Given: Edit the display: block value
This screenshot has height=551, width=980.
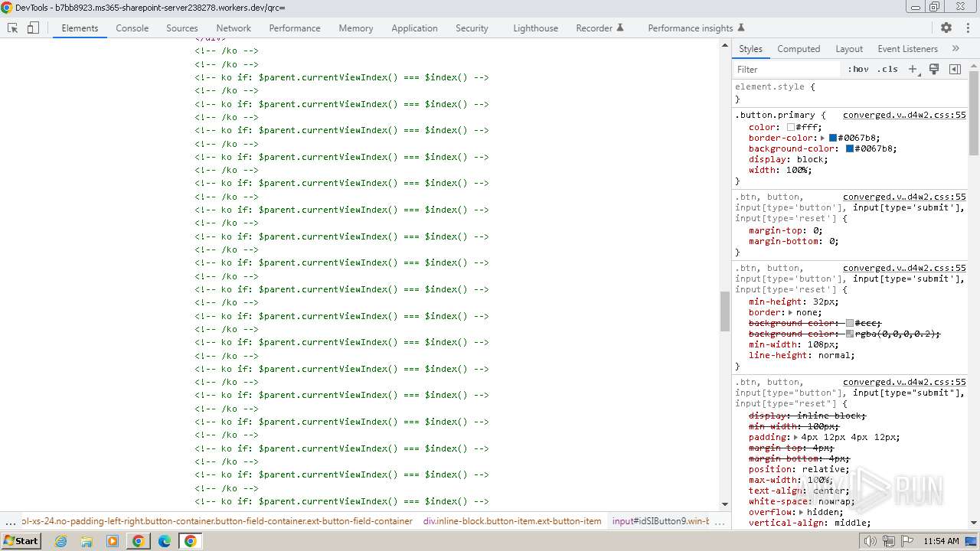Looking at the screenshot, I should [x=810, y=160].
